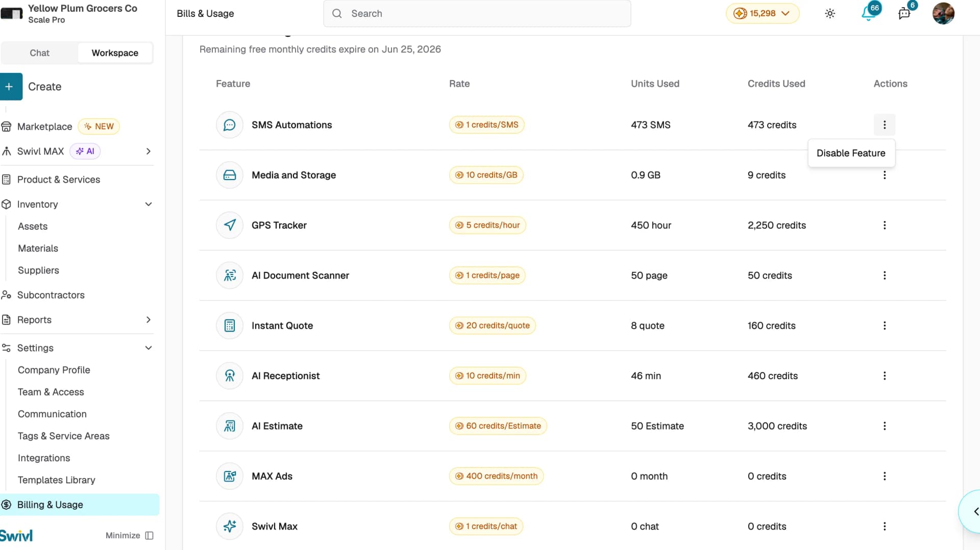Open actions menu for AI Receptionist

pyautogui.click(x=885, y=376)
